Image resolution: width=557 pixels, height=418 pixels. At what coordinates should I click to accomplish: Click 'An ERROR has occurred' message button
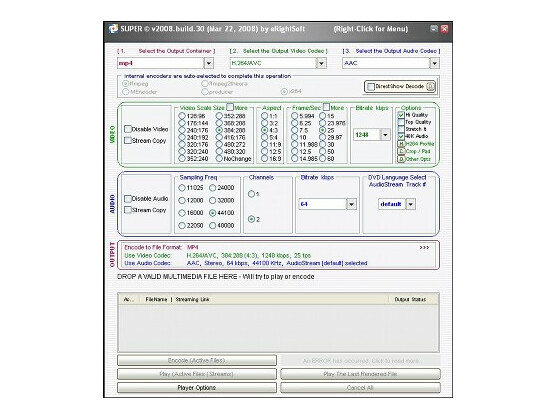click(x=360, y=360)
